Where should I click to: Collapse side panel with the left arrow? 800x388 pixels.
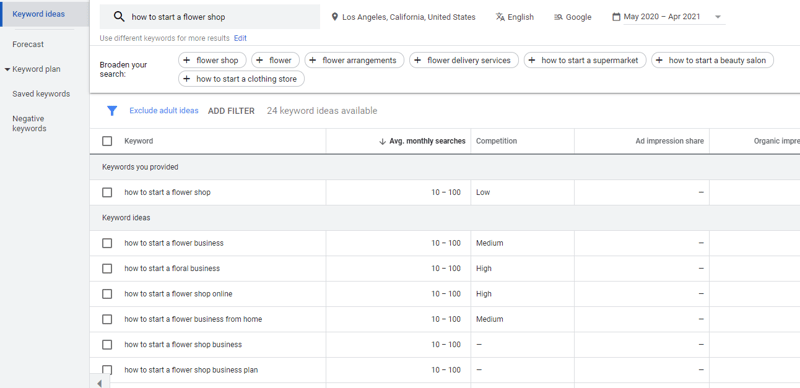click(x=99, y=383)
